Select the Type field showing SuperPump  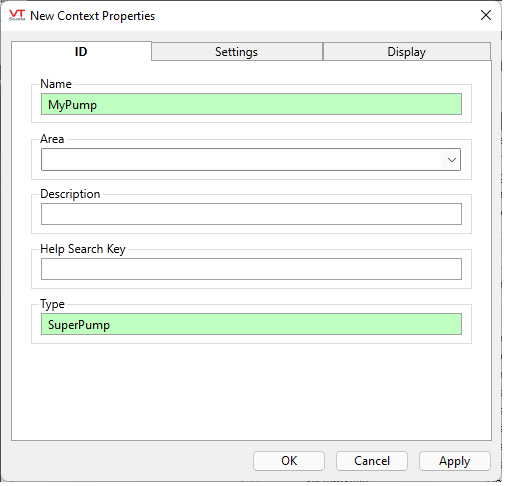tap(251, 324)
